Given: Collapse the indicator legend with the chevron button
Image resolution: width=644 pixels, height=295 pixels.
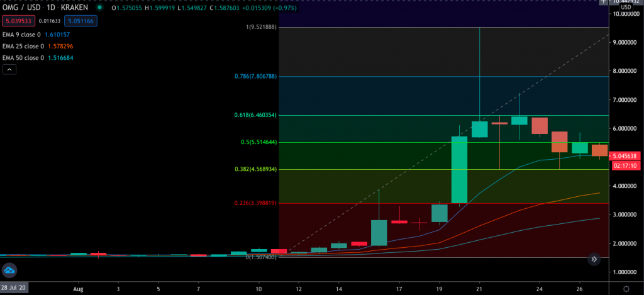Looking at the screenshot, I should click(x=10, y=69).
